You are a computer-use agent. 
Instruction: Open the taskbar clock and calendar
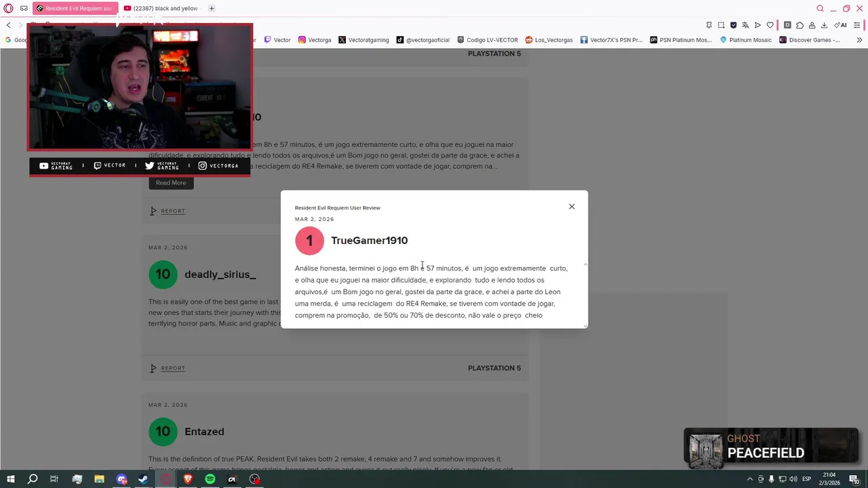(x=829, y=479)
